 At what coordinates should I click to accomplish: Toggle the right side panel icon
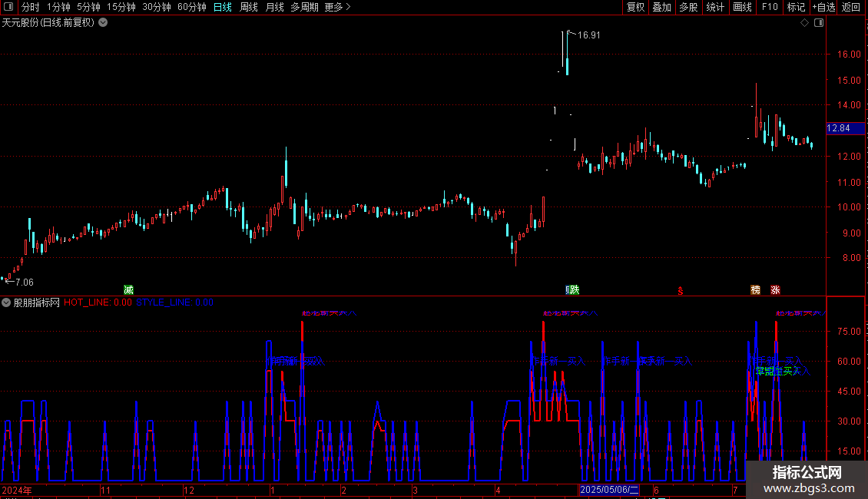pos(819,23)
